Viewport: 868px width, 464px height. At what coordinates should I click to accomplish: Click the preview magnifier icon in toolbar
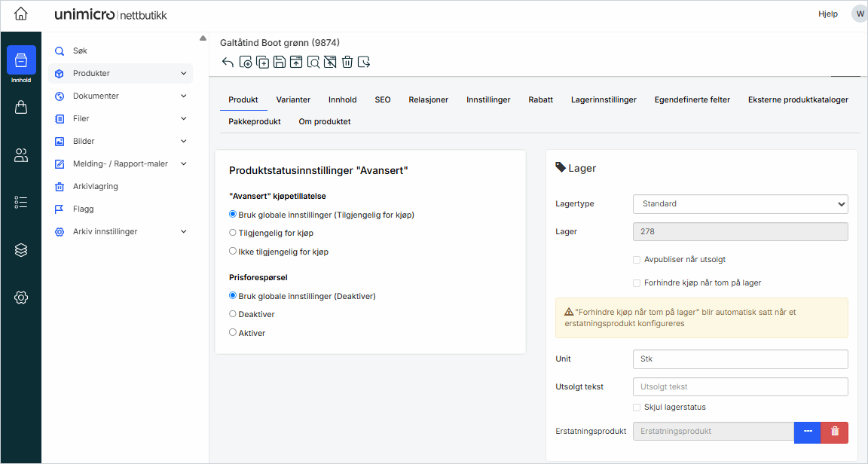tap(313, 63)
